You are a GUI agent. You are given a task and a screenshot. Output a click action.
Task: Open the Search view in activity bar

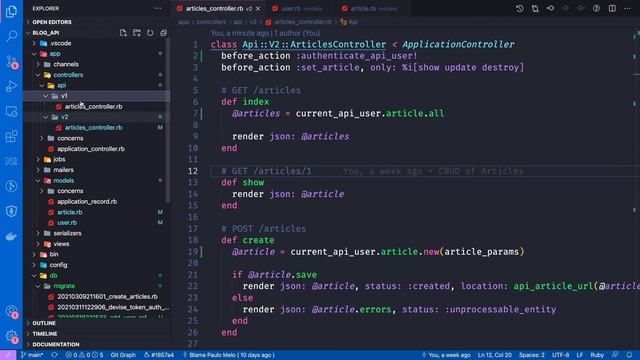click(x=11, y=36)
